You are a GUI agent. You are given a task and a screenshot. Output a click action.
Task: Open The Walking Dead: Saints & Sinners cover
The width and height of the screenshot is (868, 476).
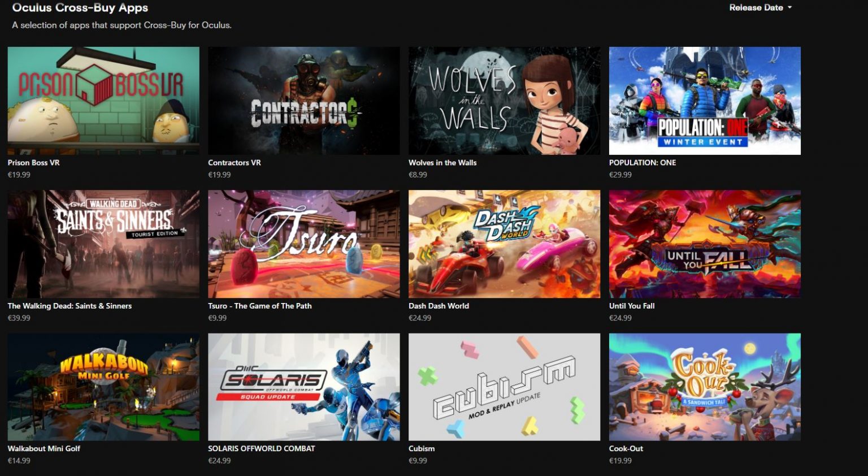point(103,244)
